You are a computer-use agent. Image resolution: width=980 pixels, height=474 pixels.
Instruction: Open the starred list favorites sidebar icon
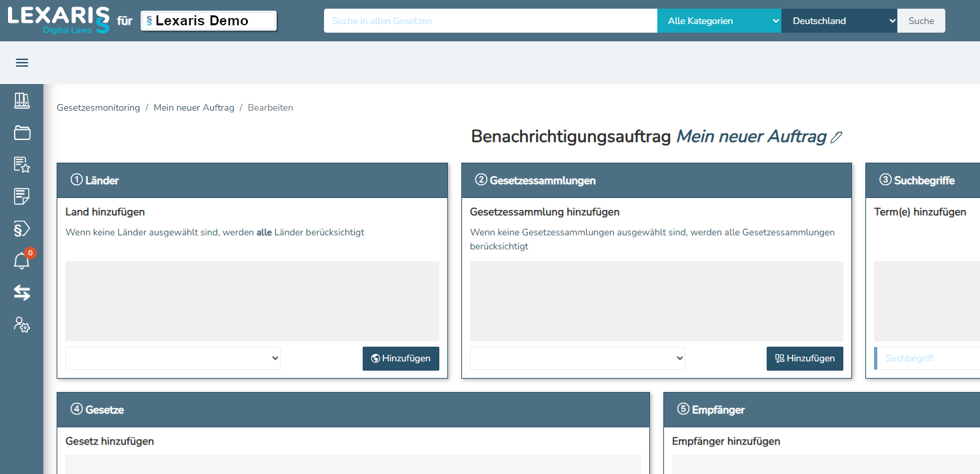(22, 165)
